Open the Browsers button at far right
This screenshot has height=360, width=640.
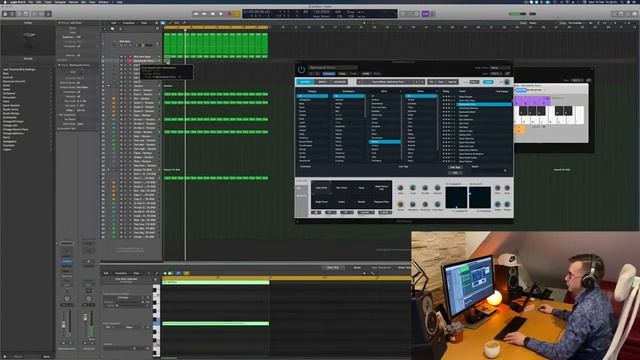pyautogui.click(x=635, y=14)
